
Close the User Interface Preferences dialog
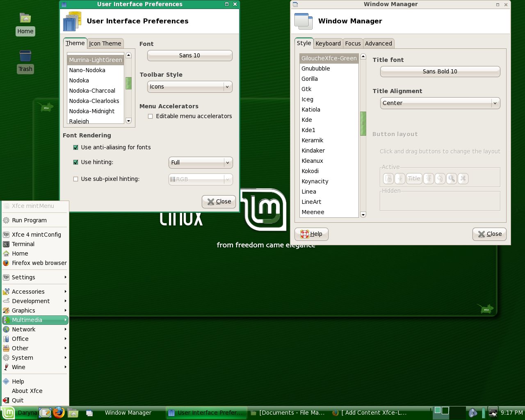(219, 201)
